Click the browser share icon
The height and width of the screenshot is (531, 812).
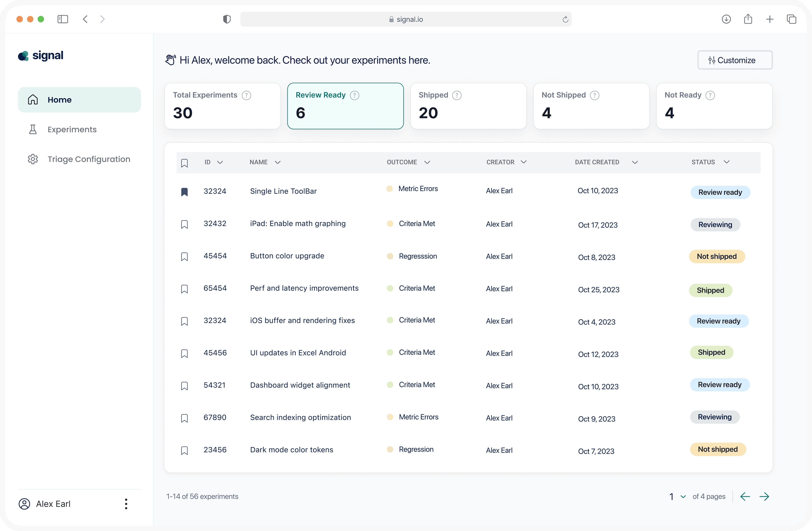click(x=748, y=19)
